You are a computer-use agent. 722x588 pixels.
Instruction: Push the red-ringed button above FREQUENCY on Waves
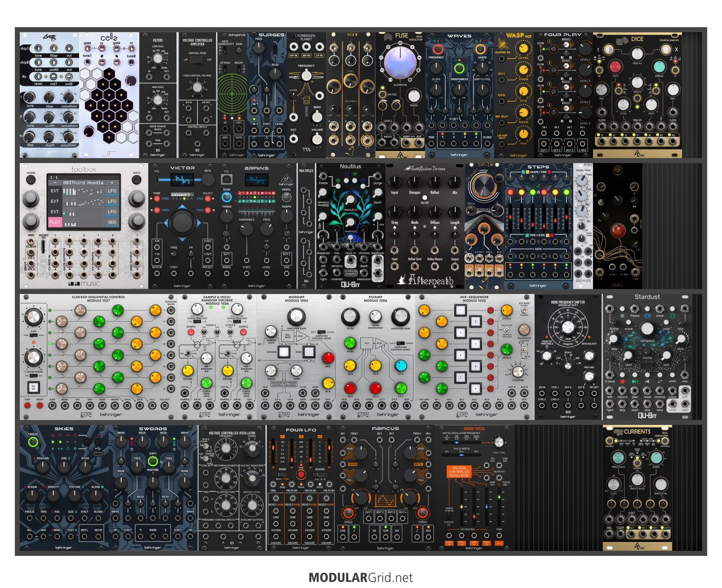point(437,49)
